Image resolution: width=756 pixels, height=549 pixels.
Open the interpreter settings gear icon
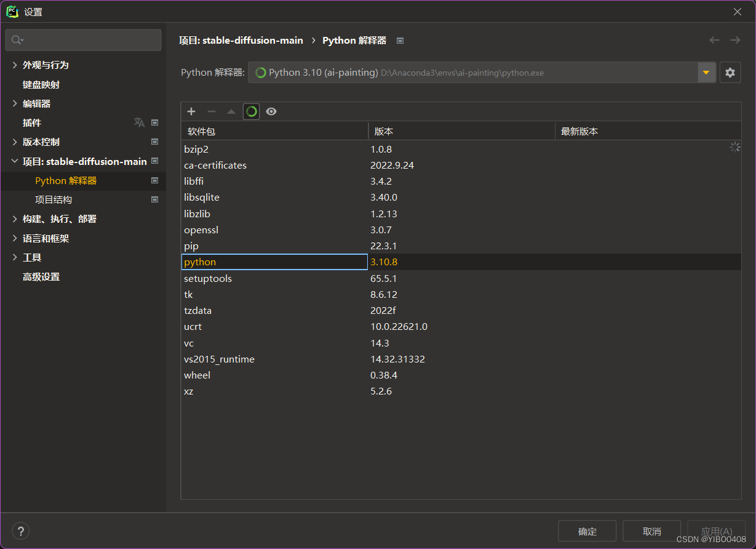tap(730, 73)
